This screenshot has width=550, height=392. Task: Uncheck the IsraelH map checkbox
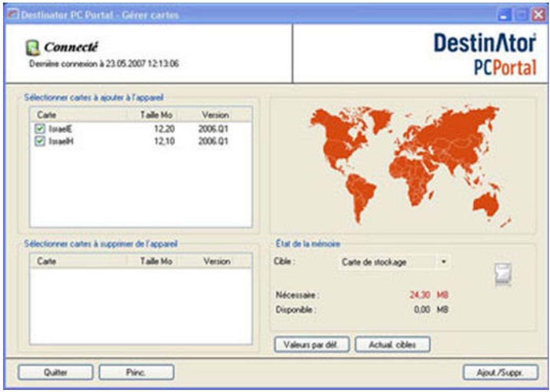(40, 141)
